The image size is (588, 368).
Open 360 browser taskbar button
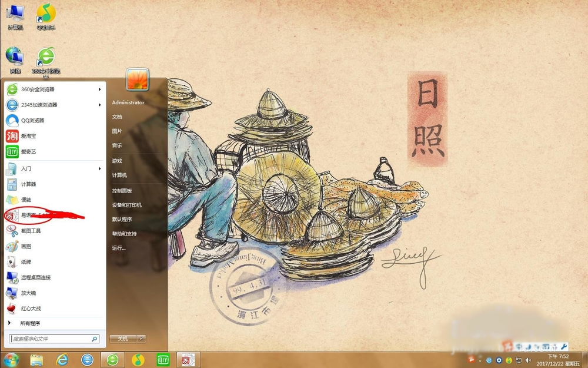coord(112,360)
